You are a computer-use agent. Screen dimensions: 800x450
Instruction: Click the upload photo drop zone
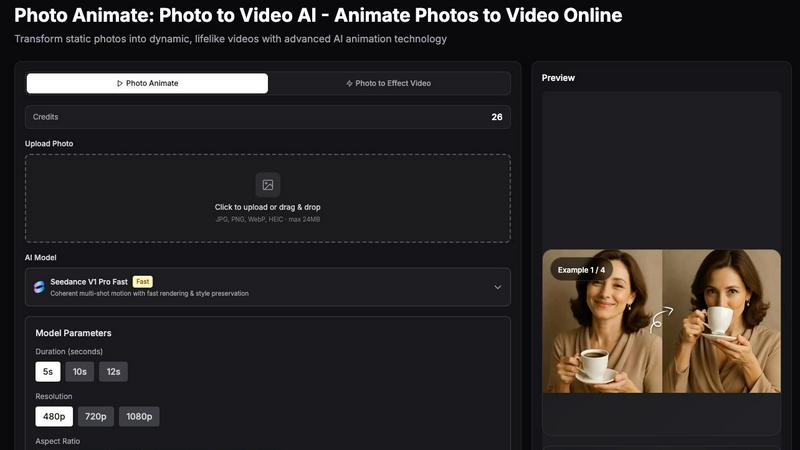point(268,198)
